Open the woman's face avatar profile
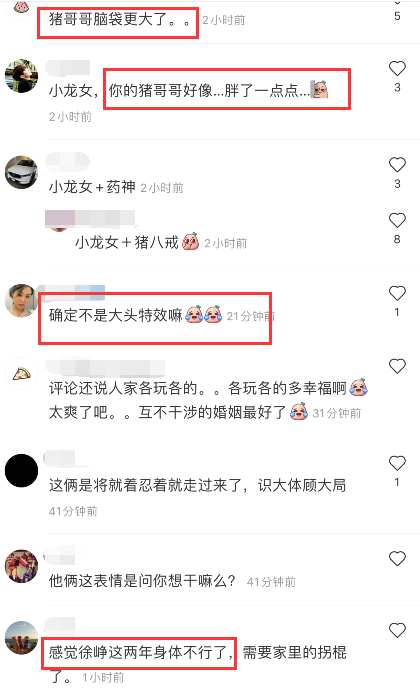This screenshot has width=420, height=700. (x=21, y=300)
